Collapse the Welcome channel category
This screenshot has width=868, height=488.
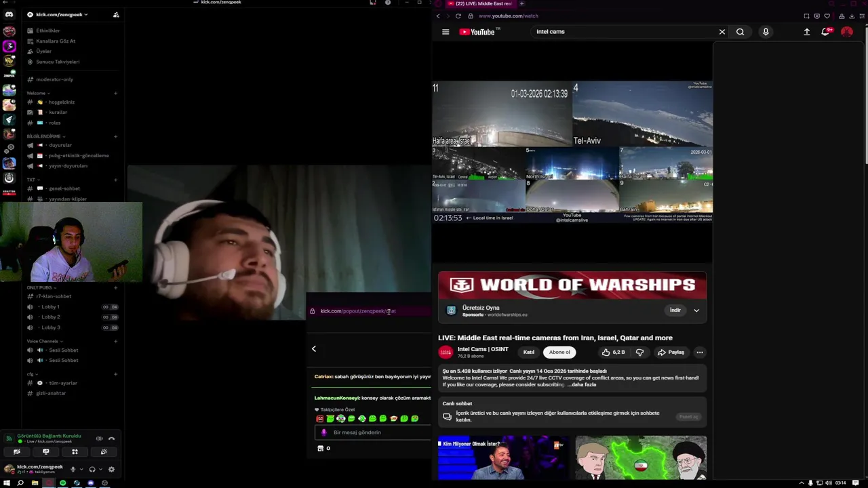[x=37, y=93]
